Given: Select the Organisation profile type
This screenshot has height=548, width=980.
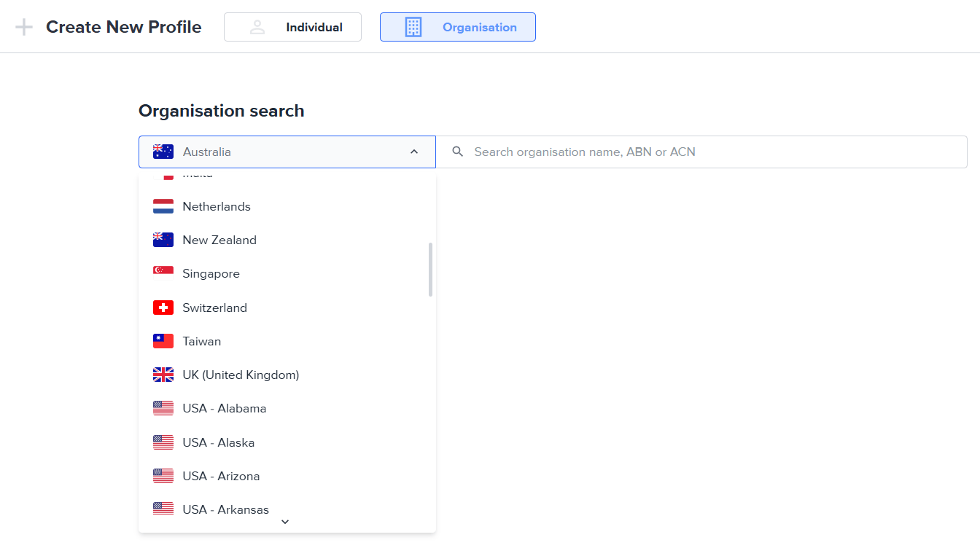Looking at the screenshot, I should coord(457,27).
